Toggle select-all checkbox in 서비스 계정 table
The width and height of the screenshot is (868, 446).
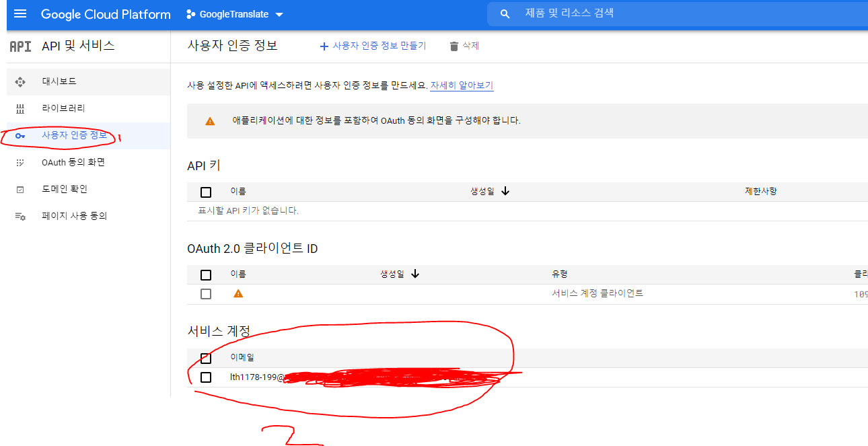(206, 358)
